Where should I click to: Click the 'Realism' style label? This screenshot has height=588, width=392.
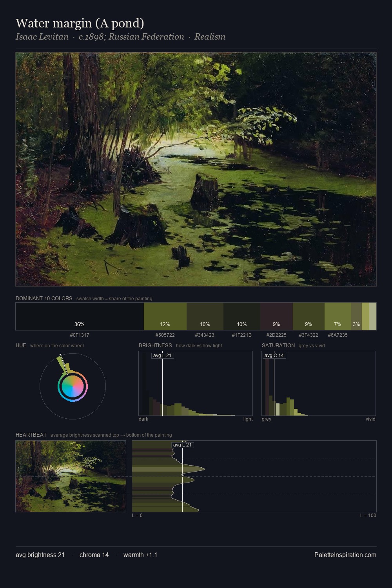210,37
